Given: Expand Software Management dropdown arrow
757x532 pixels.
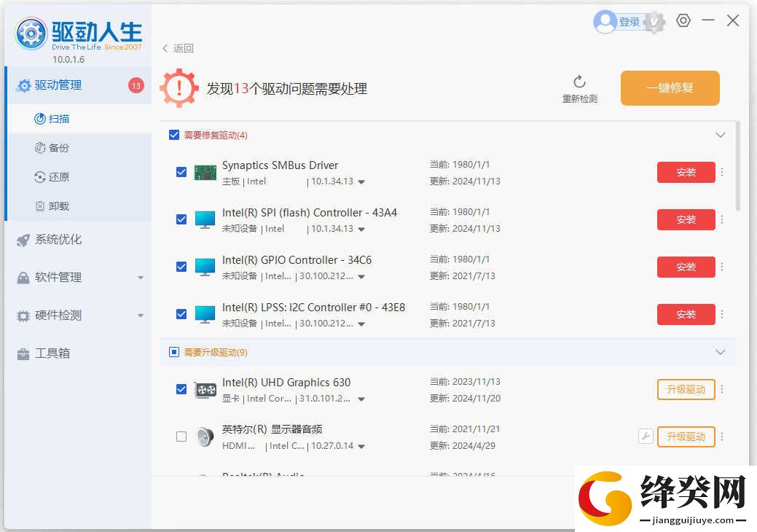Looking at the screenshot, I should click(141, 278).
